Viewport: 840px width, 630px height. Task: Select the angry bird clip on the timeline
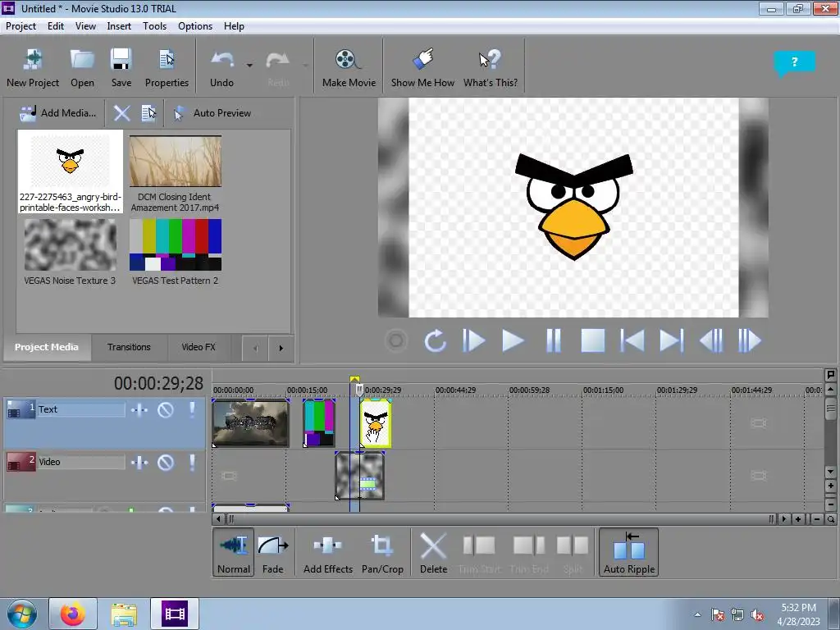[x=376, y=423]
